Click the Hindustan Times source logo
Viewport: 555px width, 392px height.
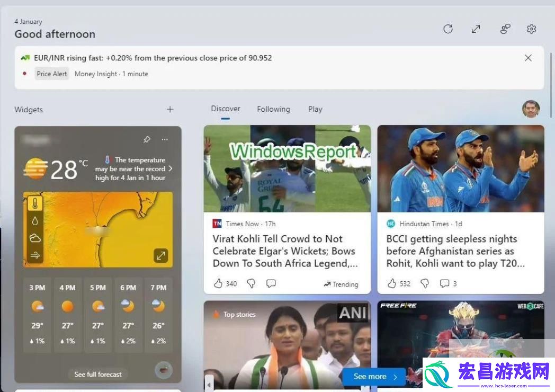tap(390, 224)
